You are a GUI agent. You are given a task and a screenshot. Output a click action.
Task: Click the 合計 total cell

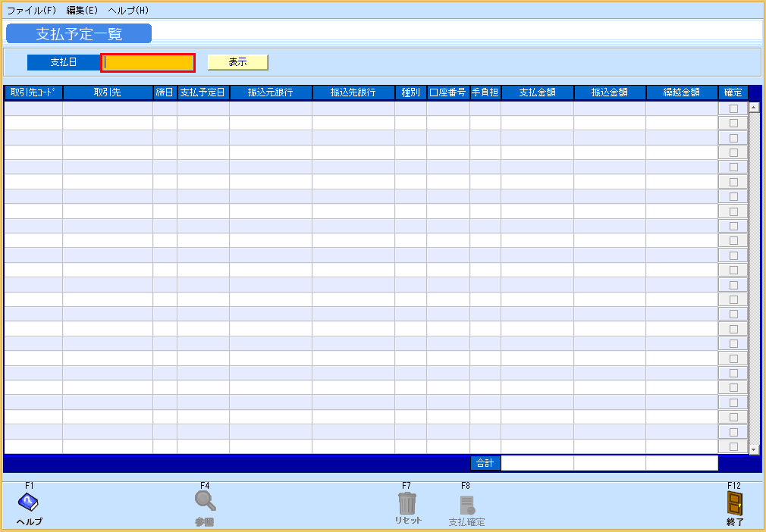tap(485, 462)
